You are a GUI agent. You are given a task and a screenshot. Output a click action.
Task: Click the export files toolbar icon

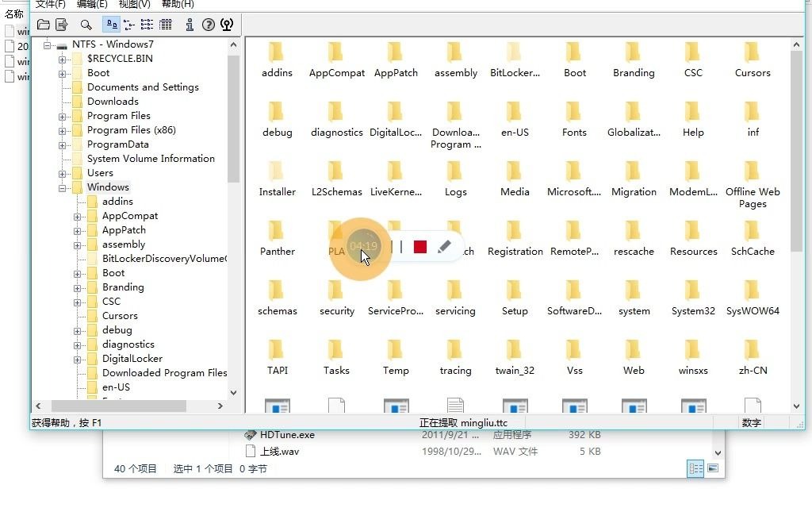point(62,25)
